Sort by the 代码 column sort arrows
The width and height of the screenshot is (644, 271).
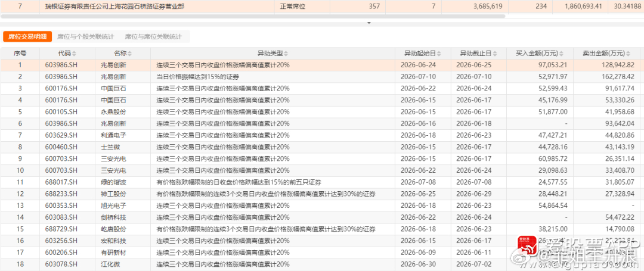point(75,54)
